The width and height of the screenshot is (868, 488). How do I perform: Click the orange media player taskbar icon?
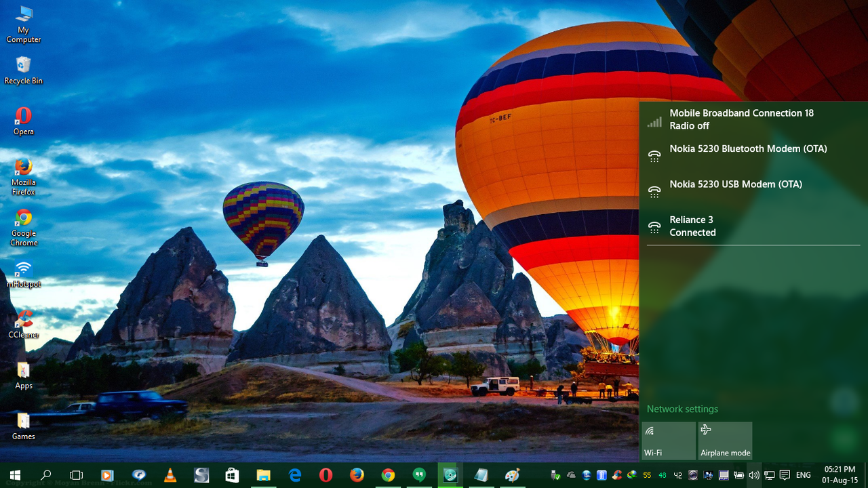(107, 475)
